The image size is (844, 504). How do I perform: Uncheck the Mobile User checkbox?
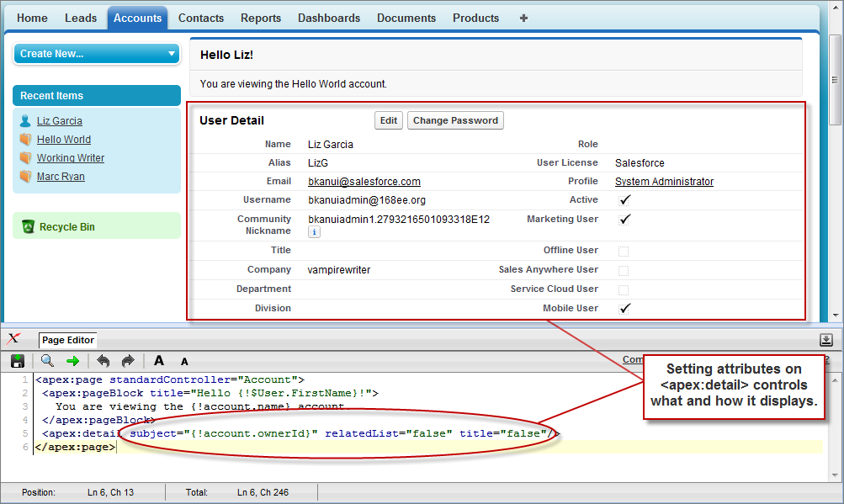point(624,308)
